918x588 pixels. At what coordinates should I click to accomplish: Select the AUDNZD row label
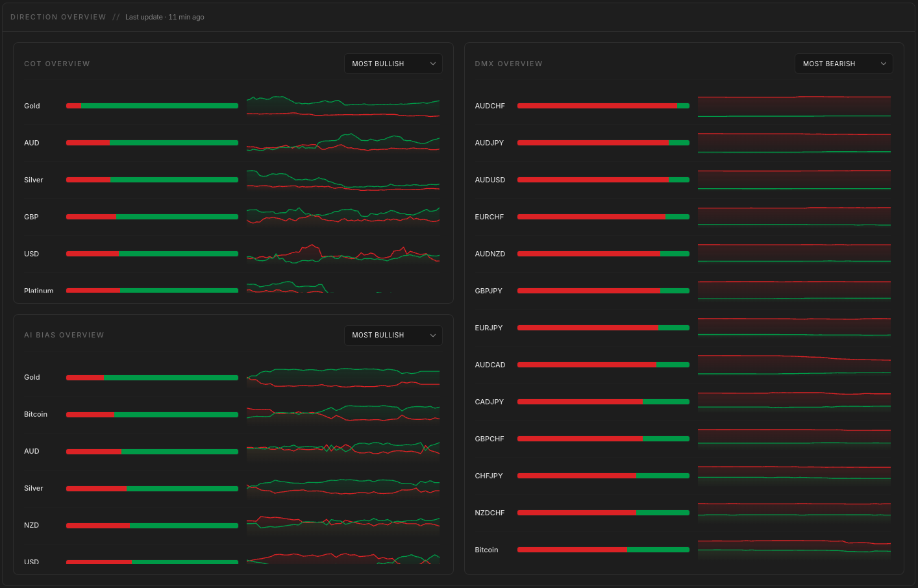tap(490, 254)
